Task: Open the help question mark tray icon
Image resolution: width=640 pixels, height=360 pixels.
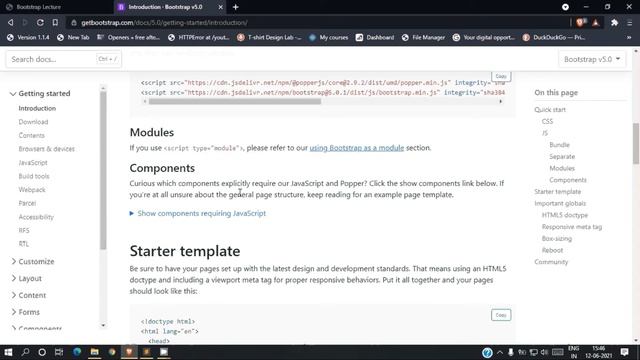Action: tap(487, 352)
